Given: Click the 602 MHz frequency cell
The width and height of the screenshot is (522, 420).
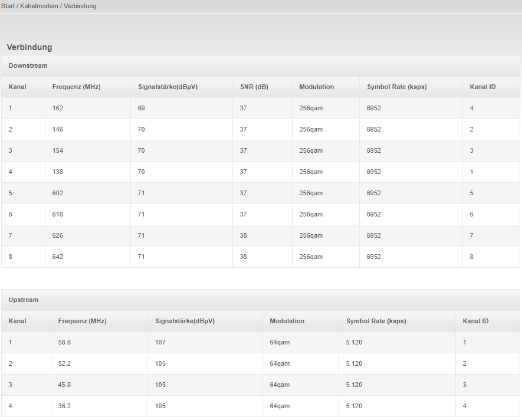Looking at the screenshot, I should [x=58, y=193].
